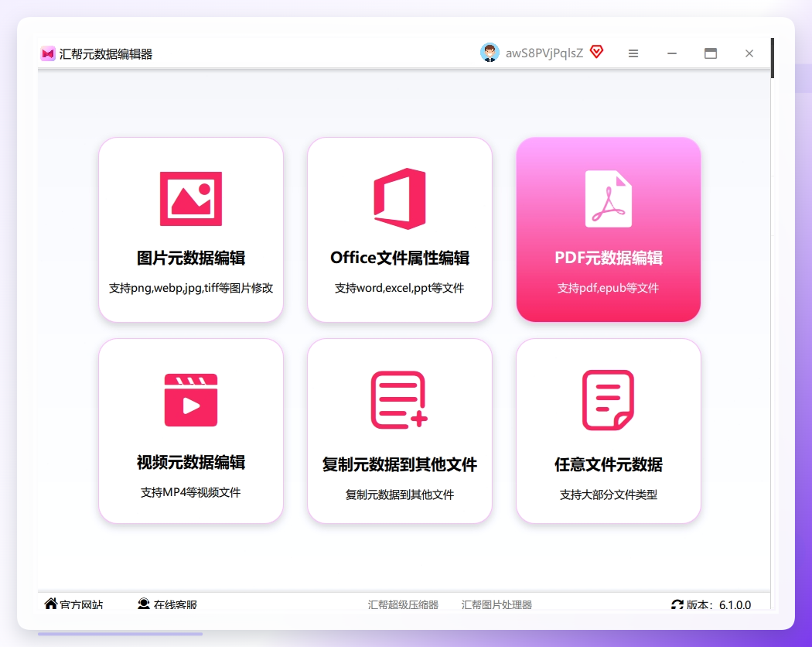Click the refresh version update icon
The width and height of the screenshot is (812, 647).
click(677, 604)
